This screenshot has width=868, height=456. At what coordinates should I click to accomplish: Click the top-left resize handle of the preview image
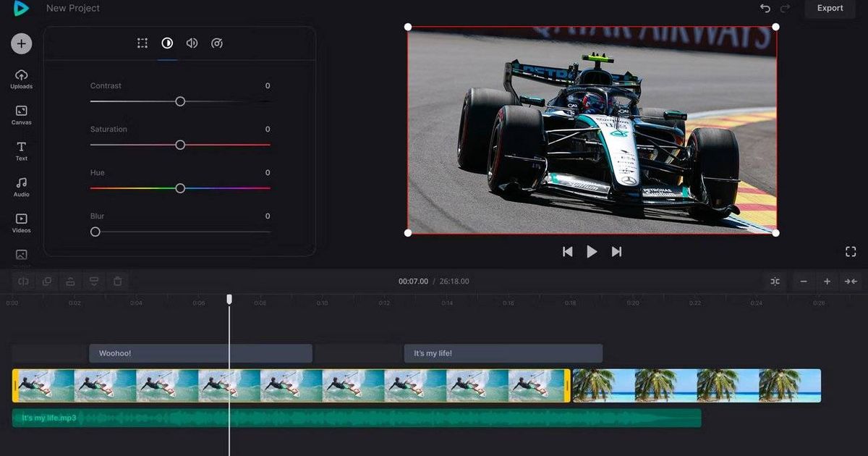[x=408, y=27]
